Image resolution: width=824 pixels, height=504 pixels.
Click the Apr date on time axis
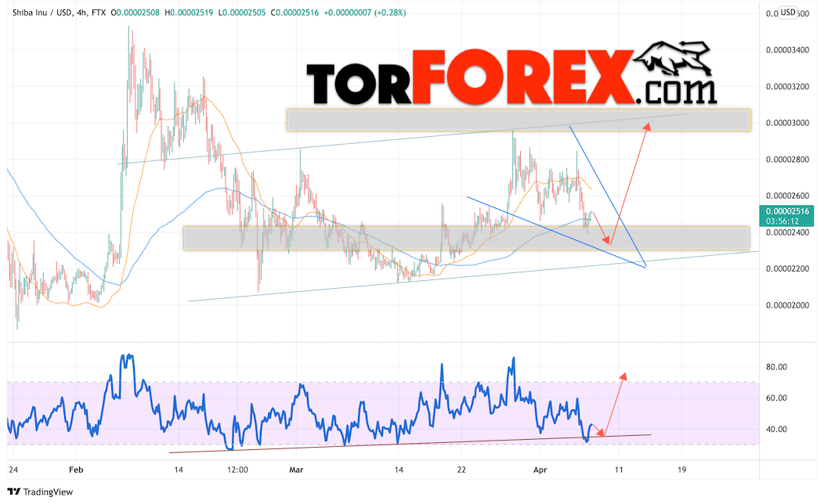click(x=540, y=470)
